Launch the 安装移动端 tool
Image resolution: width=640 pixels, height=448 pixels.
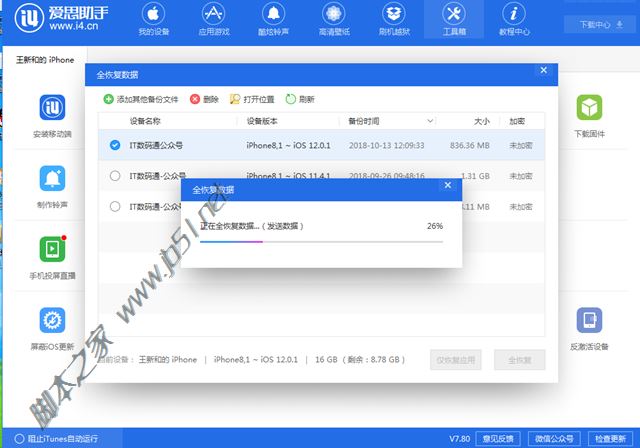(52, 116)
